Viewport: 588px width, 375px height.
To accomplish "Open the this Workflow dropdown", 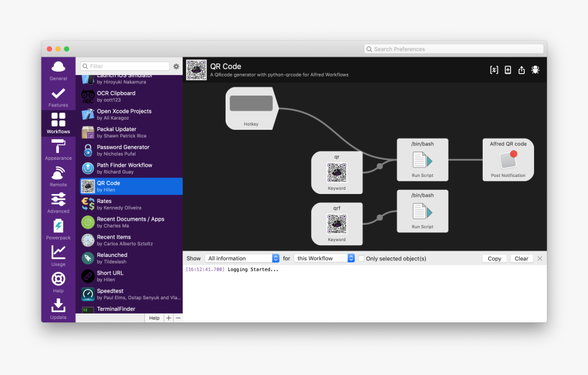I will (324, 258).
